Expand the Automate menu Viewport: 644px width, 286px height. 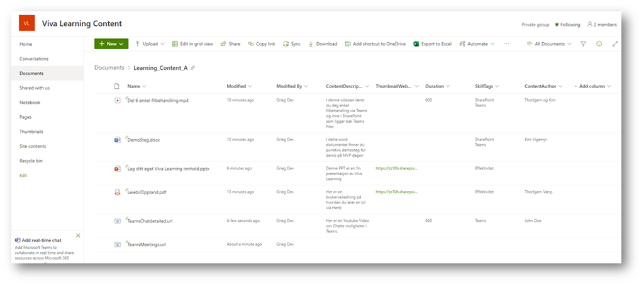coord(477,43)
